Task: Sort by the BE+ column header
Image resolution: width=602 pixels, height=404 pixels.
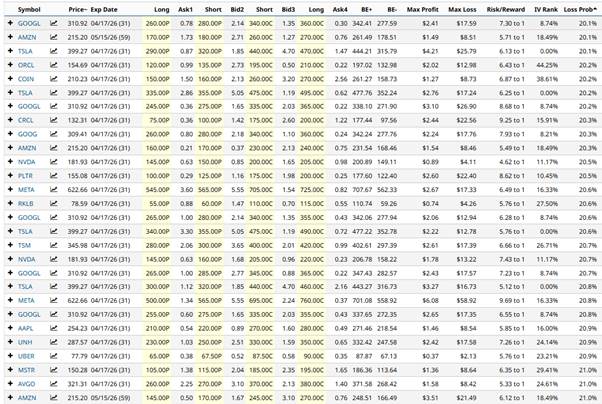Action: [366, 10]
